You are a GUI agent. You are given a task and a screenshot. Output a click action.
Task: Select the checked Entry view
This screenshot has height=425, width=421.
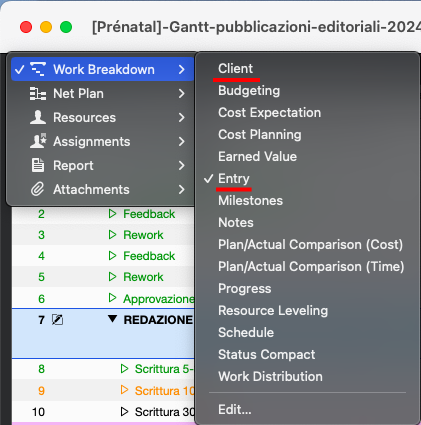[x=233, y=179]
